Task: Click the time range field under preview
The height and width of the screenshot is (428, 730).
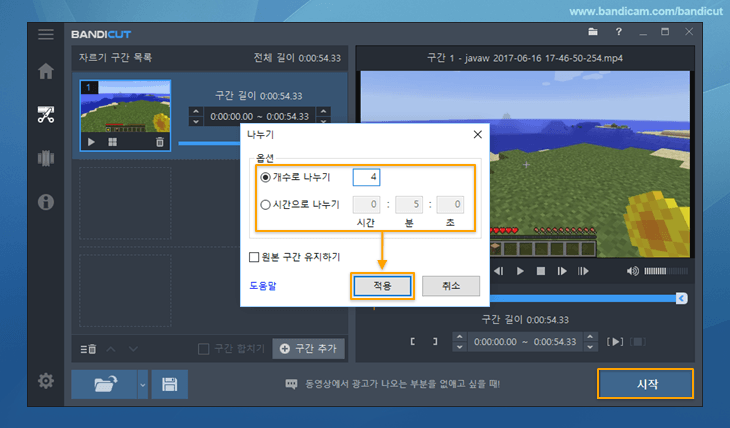Action: (x=525, y=342)
